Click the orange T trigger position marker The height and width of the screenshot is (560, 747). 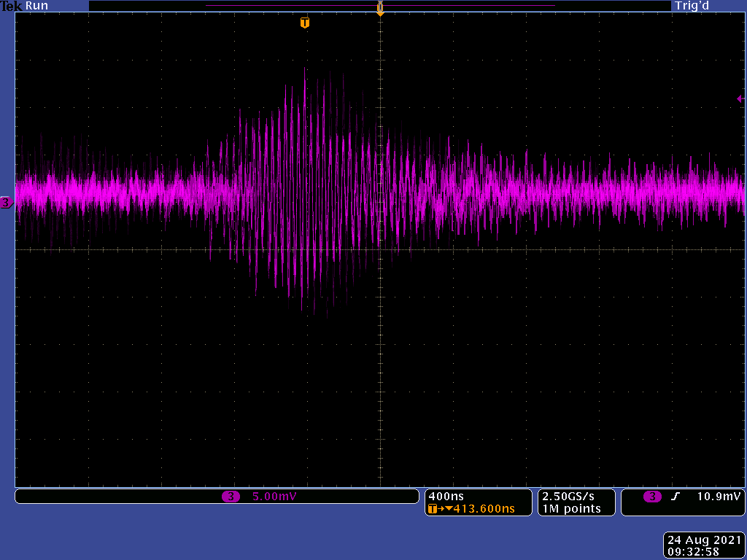click(x=305, y=23)
